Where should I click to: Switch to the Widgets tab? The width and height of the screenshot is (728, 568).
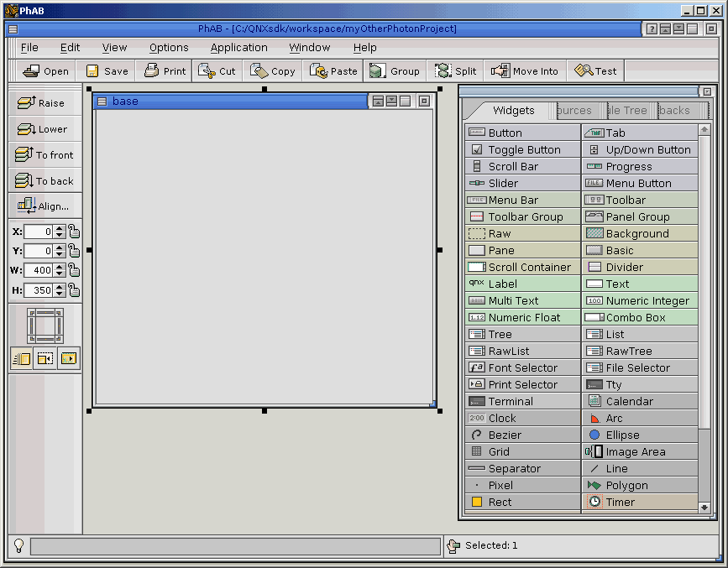[513, 111]
